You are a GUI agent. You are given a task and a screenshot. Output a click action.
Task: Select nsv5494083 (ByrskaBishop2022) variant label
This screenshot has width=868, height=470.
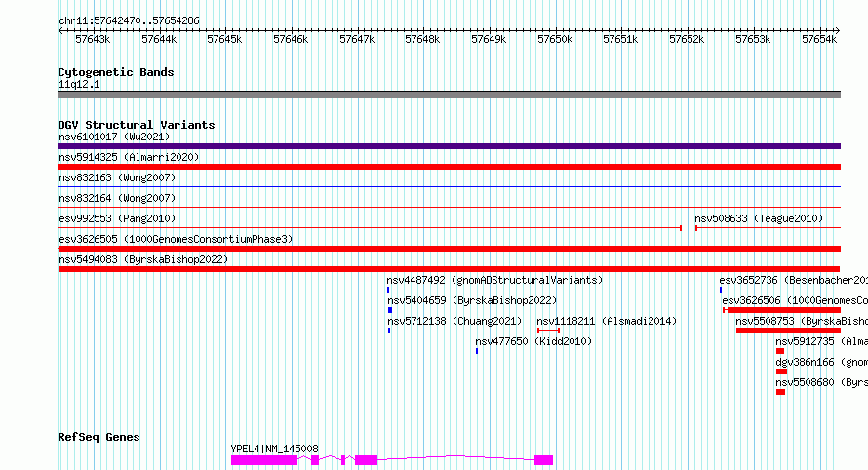coord(143,259)
